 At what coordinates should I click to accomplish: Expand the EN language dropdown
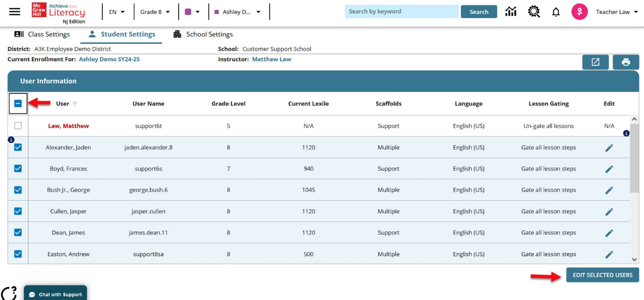tap(117, 12)
